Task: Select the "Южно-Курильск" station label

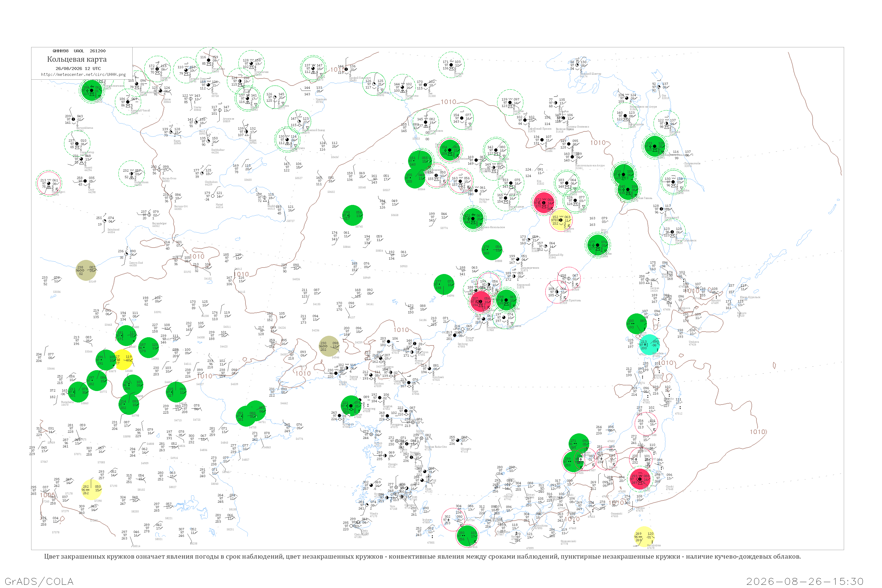Action: pos(750,297)
